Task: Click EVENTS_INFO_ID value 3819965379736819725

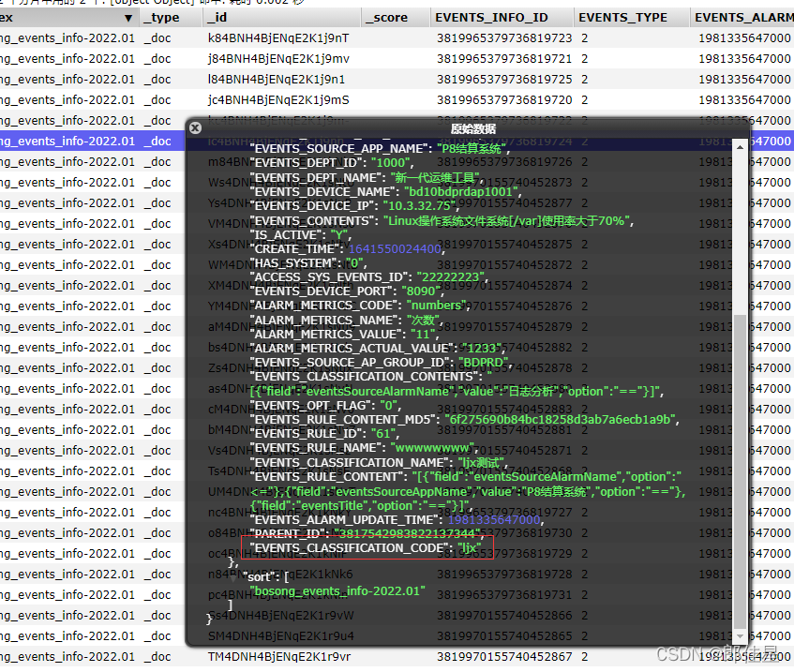Action: click(x=504, y=80)
